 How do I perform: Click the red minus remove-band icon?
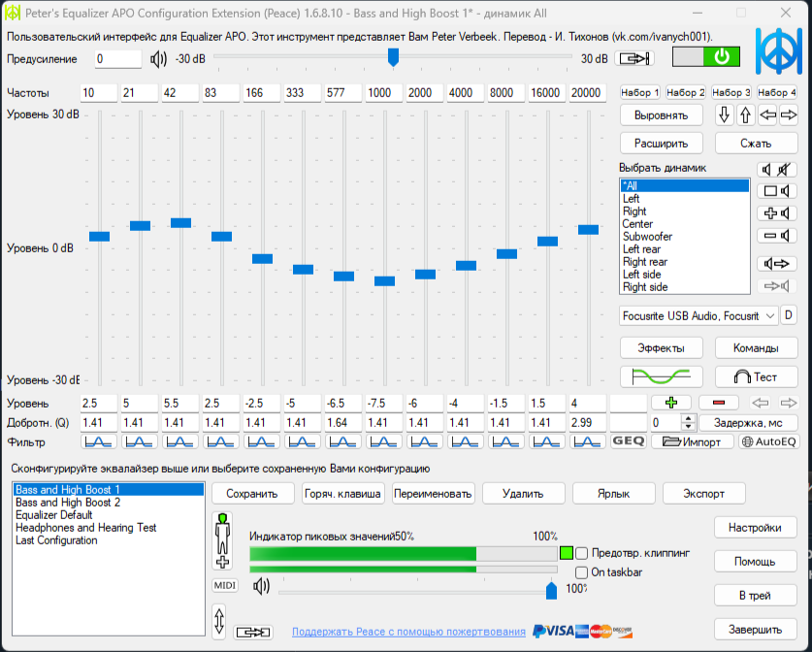point(718,403)
